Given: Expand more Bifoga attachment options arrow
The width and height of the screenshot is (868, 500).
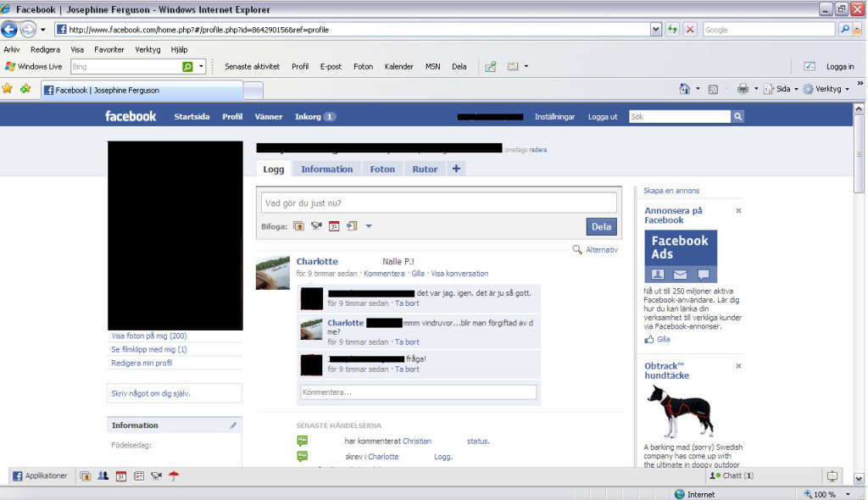Looking at the screenshot, I should [369, 226].
